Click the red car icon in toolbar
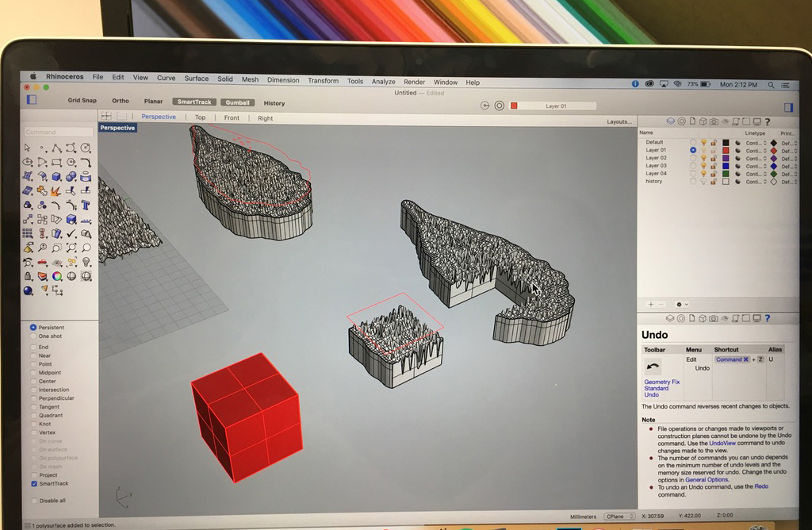 (42, 262)
